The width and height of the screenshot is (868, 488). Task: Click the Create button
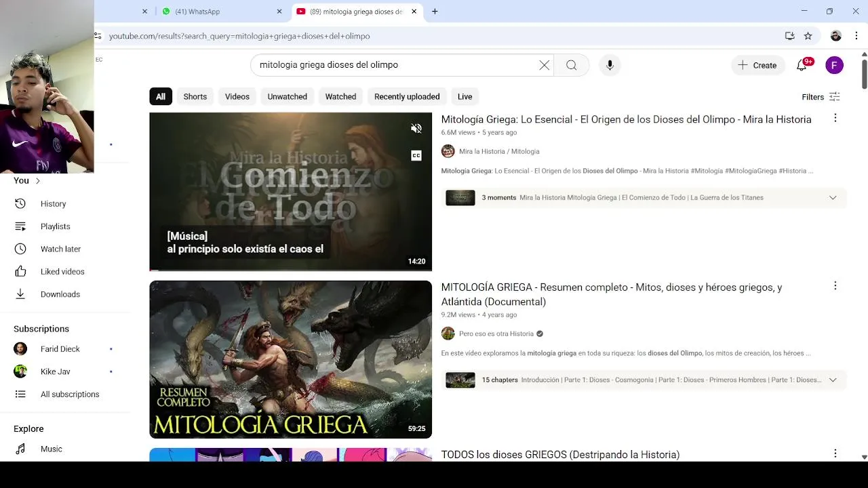coord(757,65)
